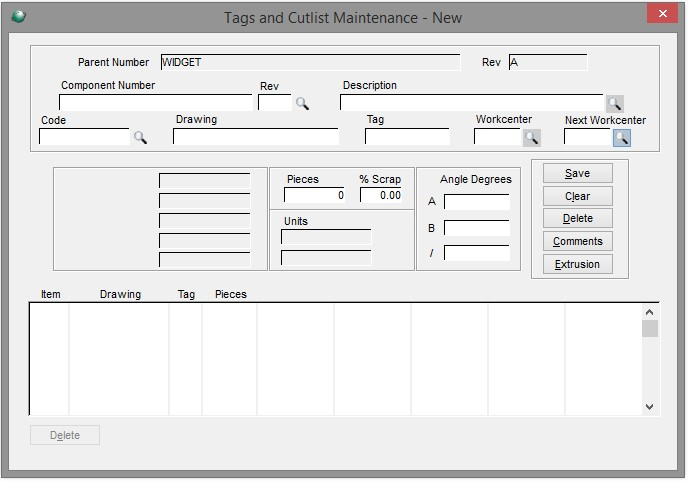Click the Angle Degrees B field
Screen dimensions: 688x482
click(x=477, y=228)
